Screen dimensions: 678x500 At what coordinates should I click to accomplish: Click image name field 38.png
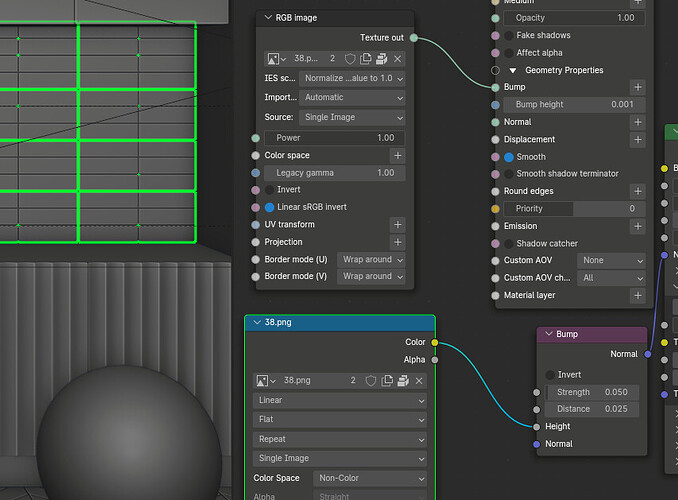(311, 381)
